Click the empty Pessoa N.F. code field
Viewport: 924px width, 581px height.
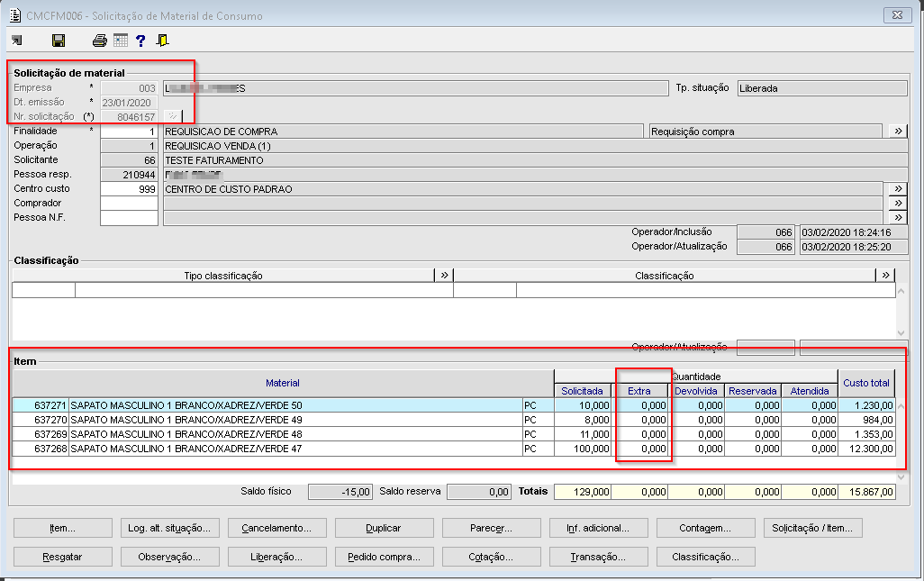(x=129, y=217)
